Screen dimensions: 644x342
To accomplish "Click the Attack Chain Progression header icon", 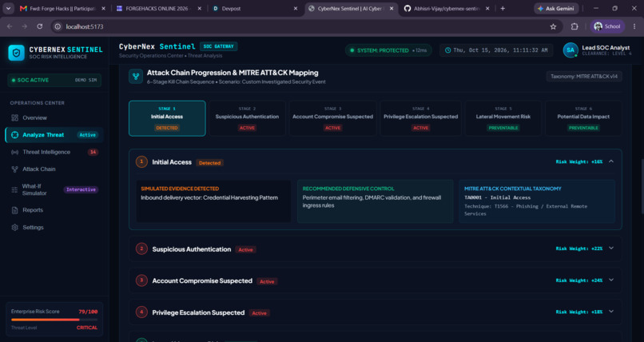I will (x=136, y=77).
